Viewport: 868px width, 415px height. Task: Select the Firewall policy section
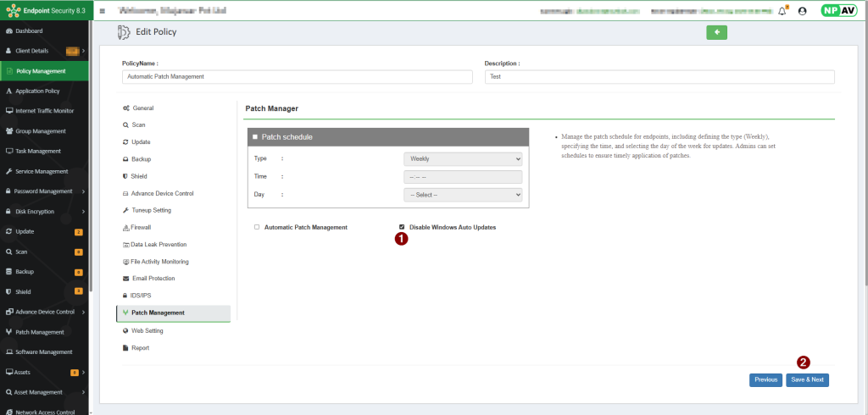coord(141,227)
